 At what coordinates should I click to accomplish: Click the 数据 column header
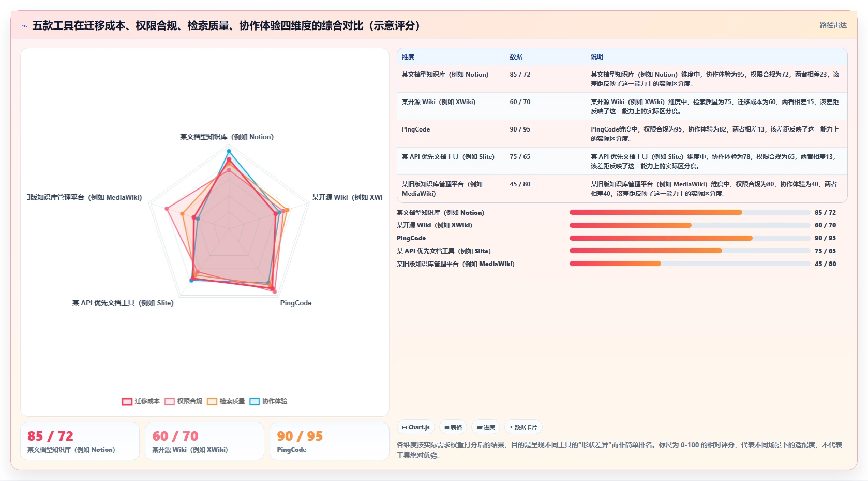(x=516, y=57)
